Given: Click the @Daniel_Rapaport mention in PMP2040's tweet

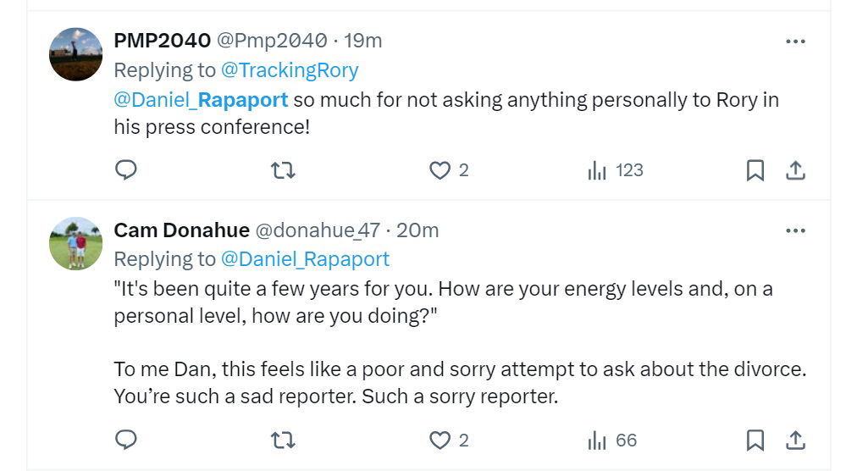Looking at the screenshot, I should (x=202, y=100).
